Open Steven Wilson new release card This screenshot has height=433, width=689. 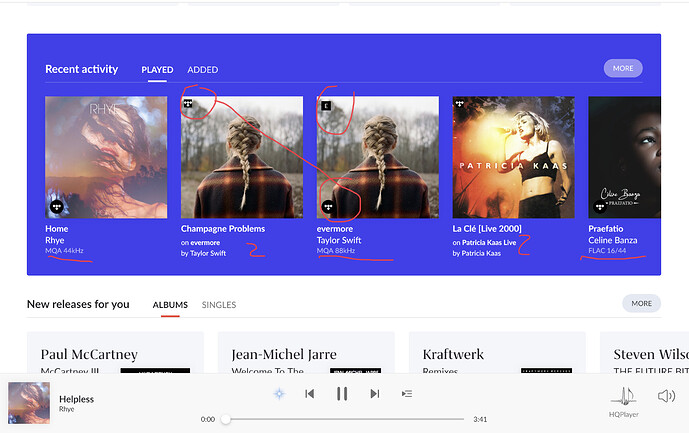(x=645, y=353)
